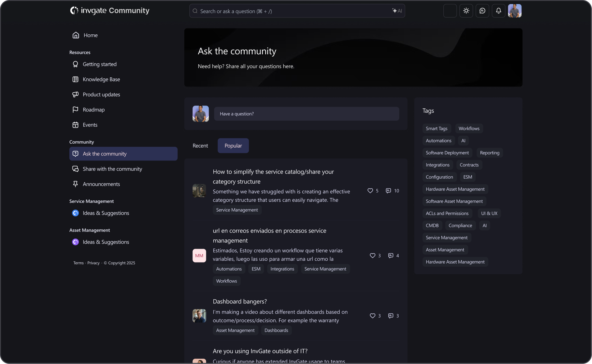Select the Software Deployment tag
Viewport: 592px width, 364px height.
tap(447, 153)
